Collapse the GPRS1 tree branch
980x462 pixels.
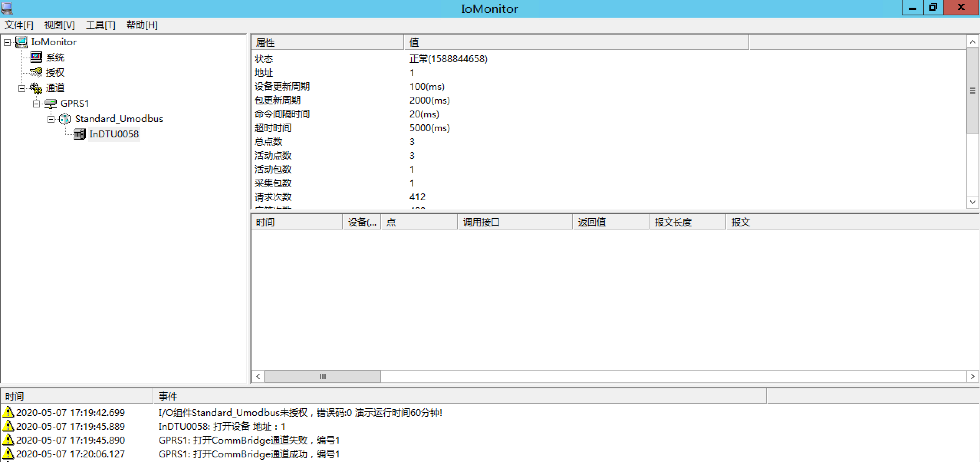coord(36,104)
